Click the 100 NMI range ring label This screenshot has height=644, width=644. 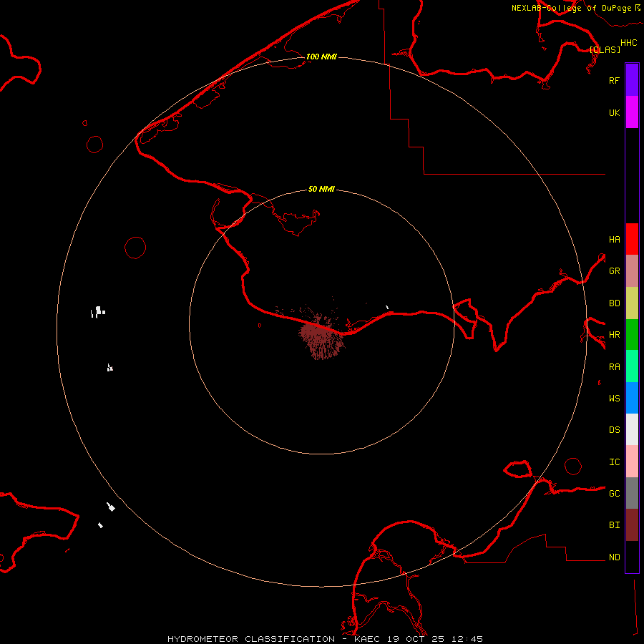click(x=321, y=57)
